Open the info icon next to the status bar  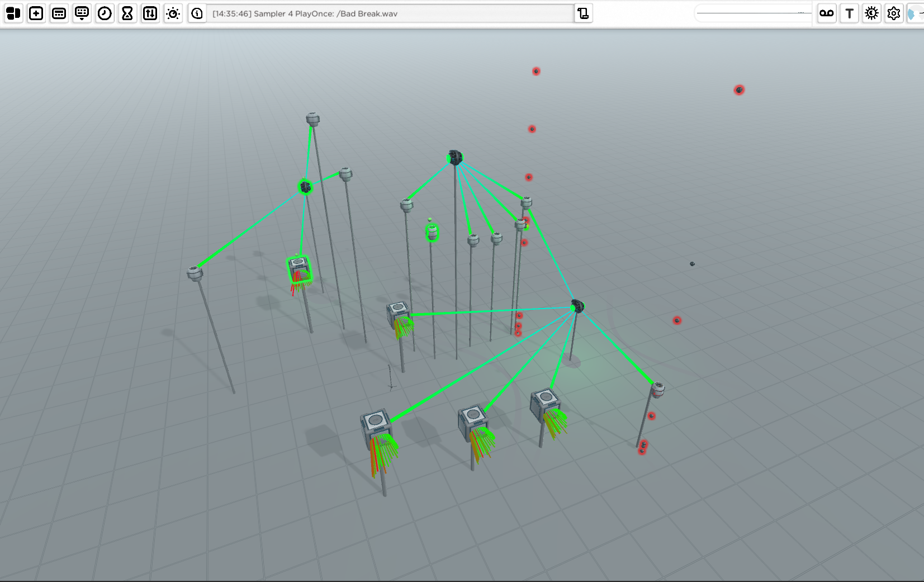[196, 13]
